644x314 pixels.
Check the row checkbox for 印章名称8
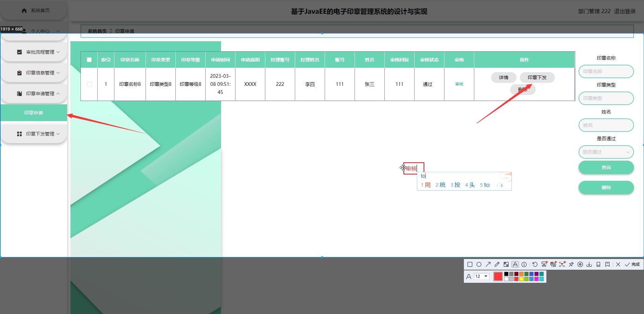89,84
